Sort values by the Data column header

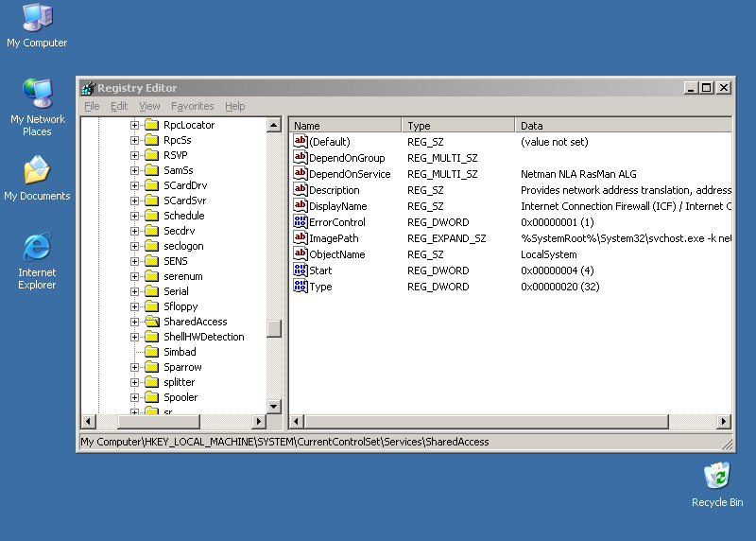pos(624,126)
